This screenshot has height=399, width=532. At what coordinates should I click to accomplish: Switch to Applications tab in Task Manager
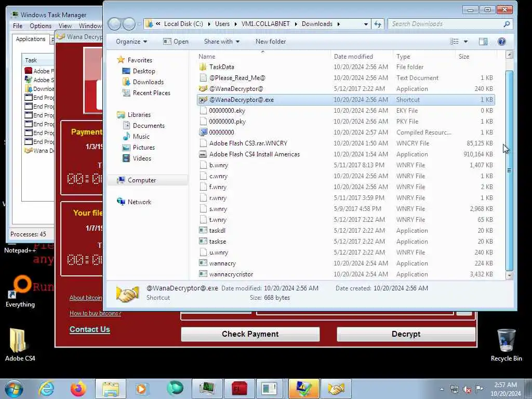coord(31,39)
